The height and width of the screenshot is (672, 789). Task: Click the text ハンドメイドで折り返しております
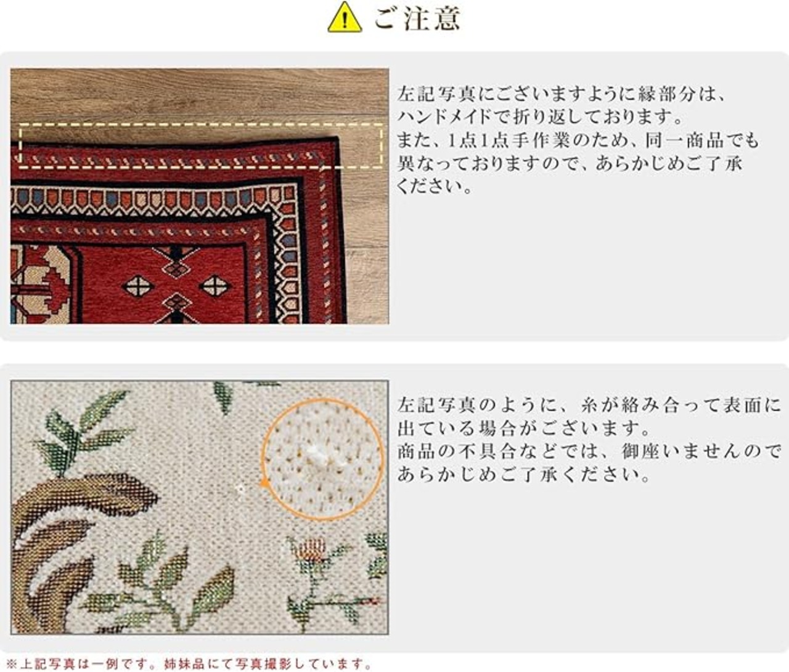click(541, 117)
